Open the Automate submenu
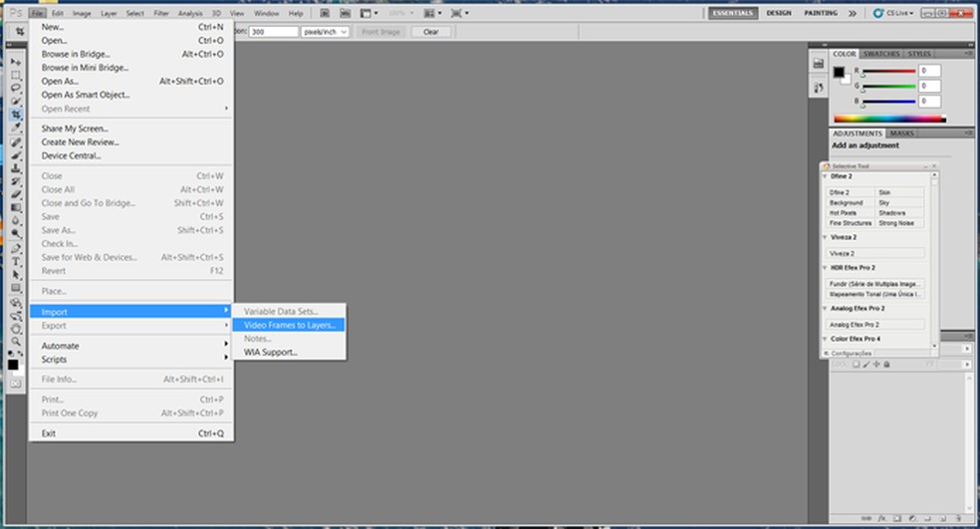The image size is (980, 529). [131, 346]
